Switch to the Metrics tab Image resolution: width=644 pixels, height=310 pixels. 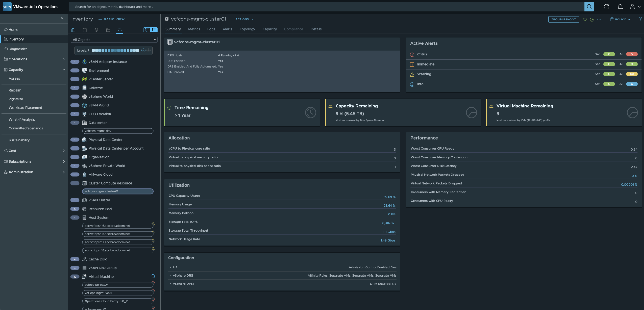pos(194,29)
